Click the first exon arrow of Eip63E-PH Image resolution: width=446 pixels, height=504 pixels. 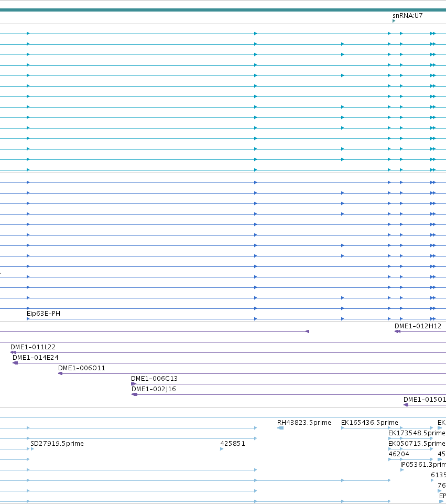click(x=28, y=319)
